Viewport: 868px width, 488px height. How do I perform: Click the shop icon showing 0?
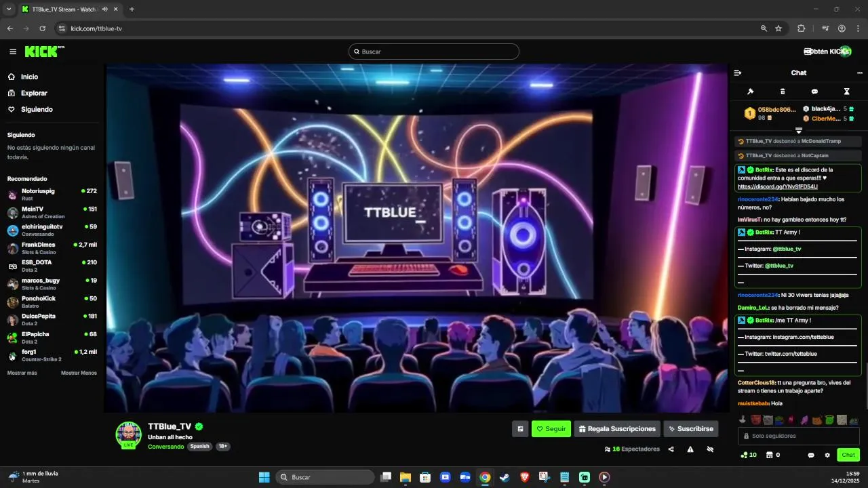(x=773, y=455)
